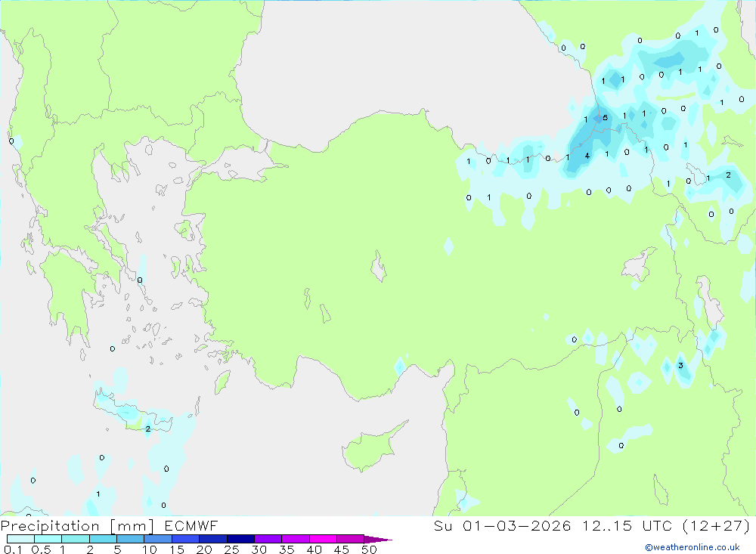Click the '0.1' legend scale label

coord(13,549)
